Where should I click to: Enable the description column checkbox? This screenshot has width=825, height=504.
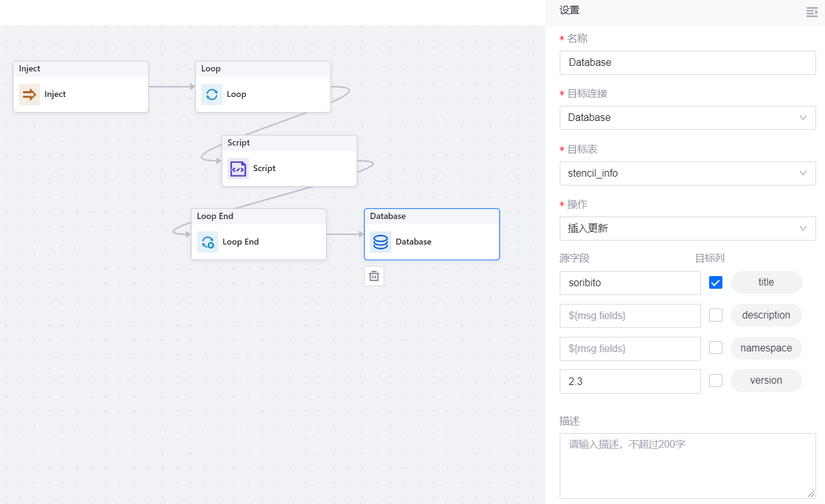(715, 315)
